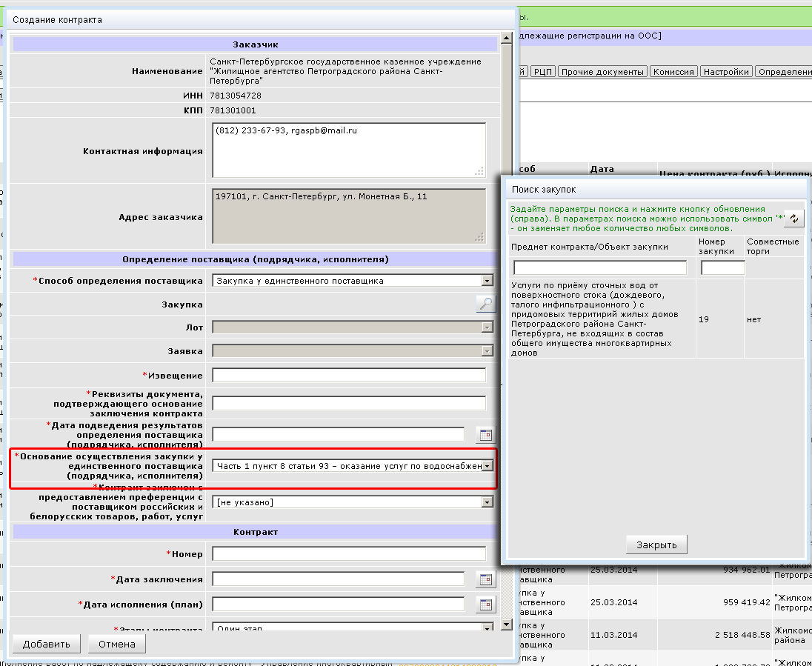Focus the Извещение input field
The image size is (812, 666).
(349, 375)
